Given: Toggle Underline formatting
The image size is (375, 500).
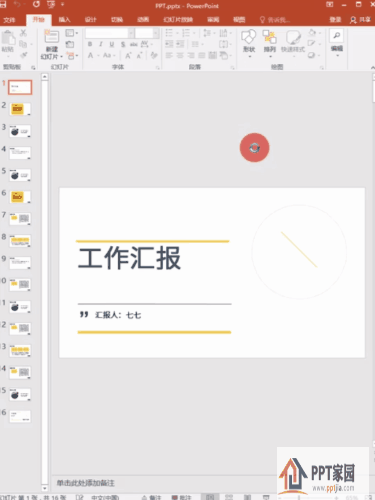Looking at the screenshot, I should [x=112, y=44].
